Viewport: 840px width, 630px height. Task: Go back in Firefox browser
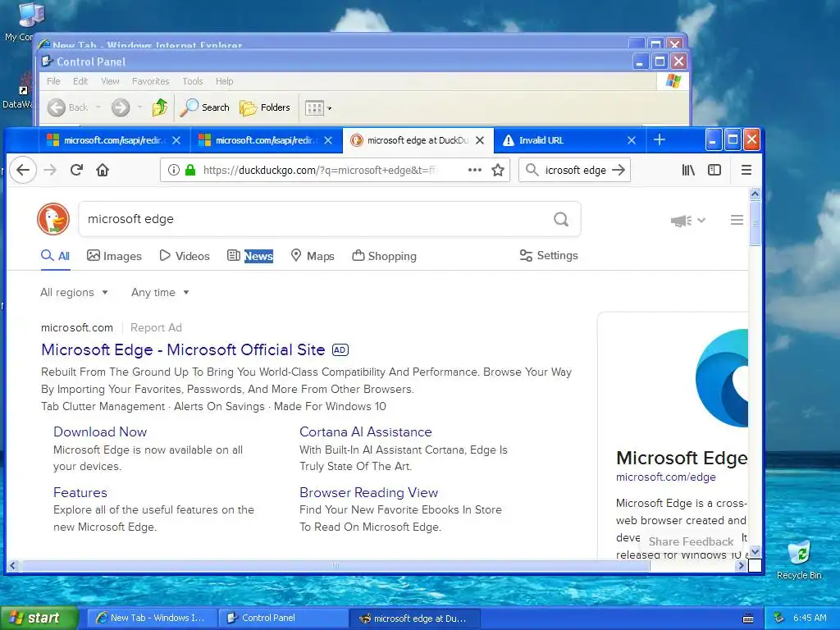23,171
